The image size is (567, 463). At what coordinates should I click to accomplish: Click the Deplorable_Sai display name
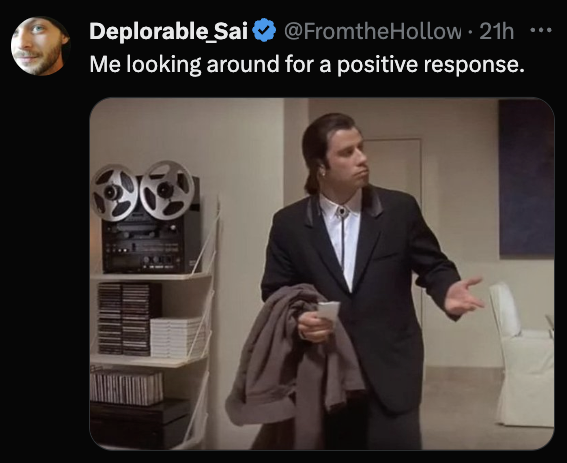pos(169,31)
